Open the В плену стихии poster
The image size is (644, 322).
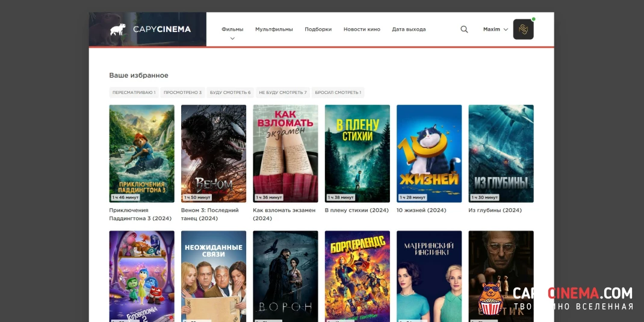pos(358,153)
